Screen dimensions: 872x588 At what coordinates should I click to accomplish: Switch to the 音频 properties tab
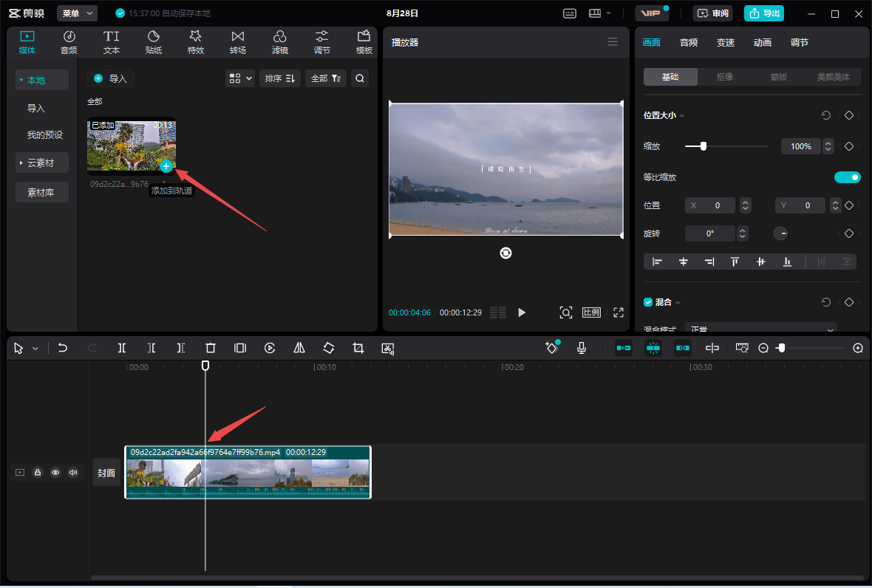pos(688,43)
